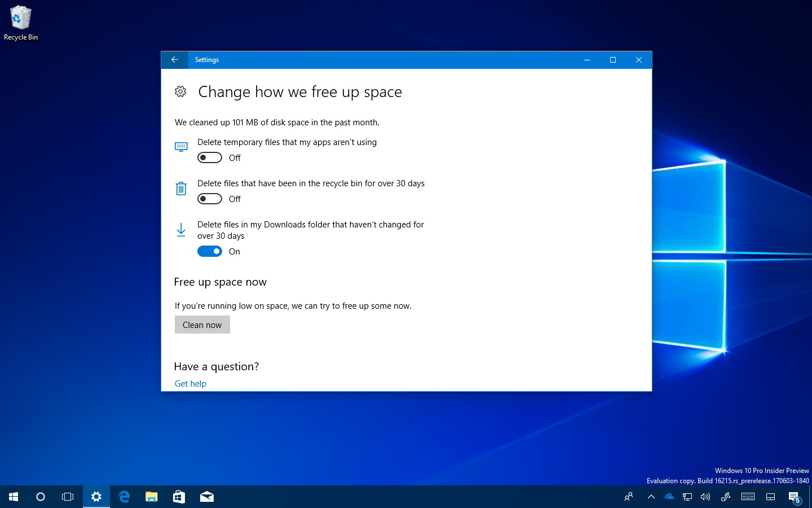
Task: Show the touch keyboard
Action: [x=747, y=497]
